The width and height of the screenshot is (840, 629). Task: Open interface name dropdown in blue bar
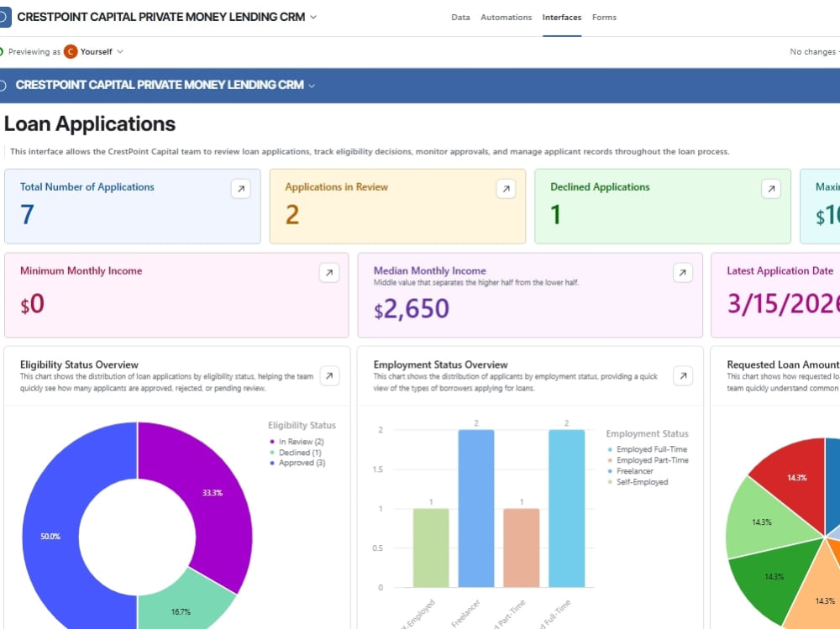tap(312, 85)
